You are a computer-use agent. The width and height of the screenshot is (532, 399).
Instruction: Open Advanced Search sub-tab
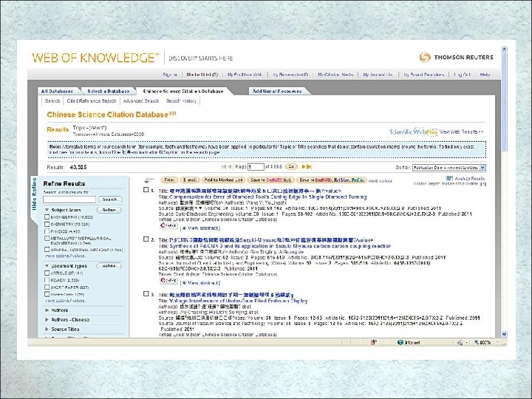click(x=141, y=101)
